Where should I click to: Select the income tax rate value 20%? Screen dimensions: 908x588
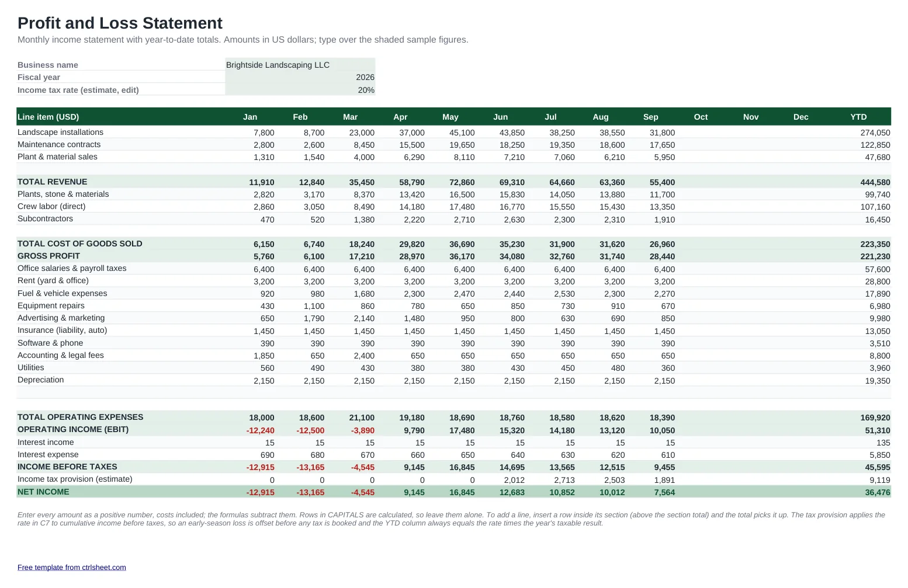tap(300, 90)
